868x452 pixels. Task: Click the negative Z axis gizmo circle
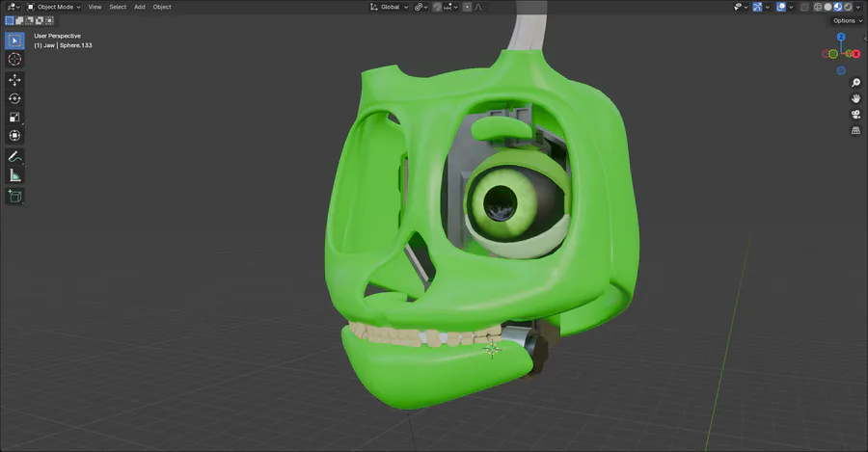(841, 70)
